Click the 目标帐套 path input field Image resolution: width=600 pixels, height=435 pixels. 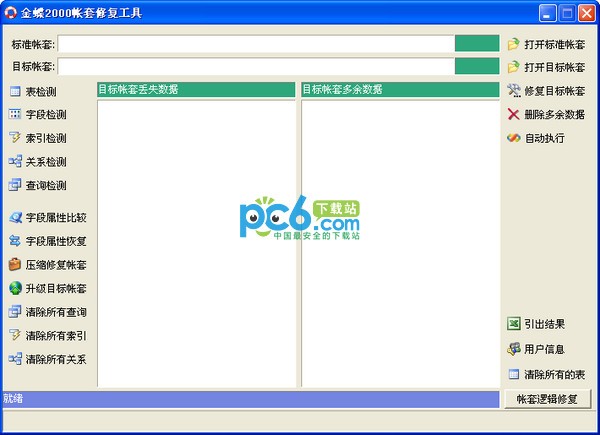tap(256, 67)
